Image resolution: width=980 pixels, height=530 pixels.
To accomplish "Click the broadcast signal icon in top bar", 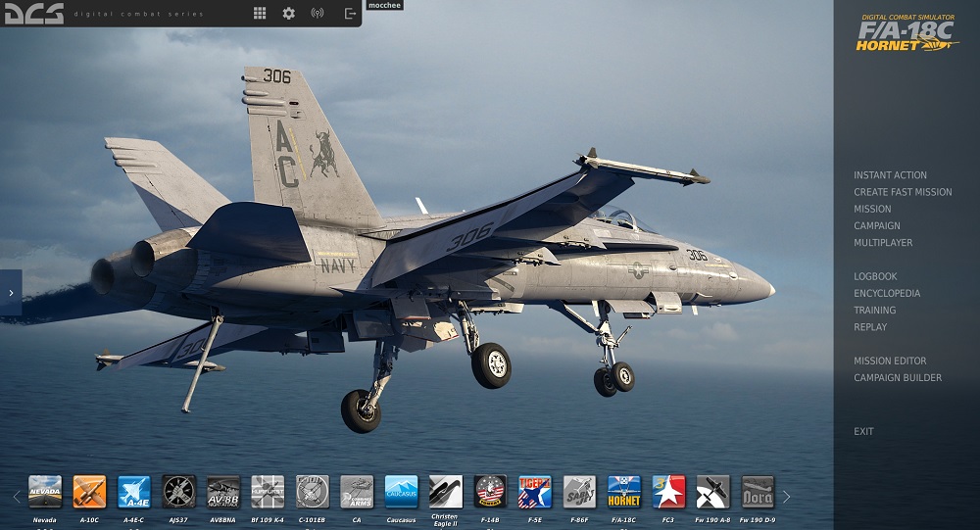I will coord(318,13).
